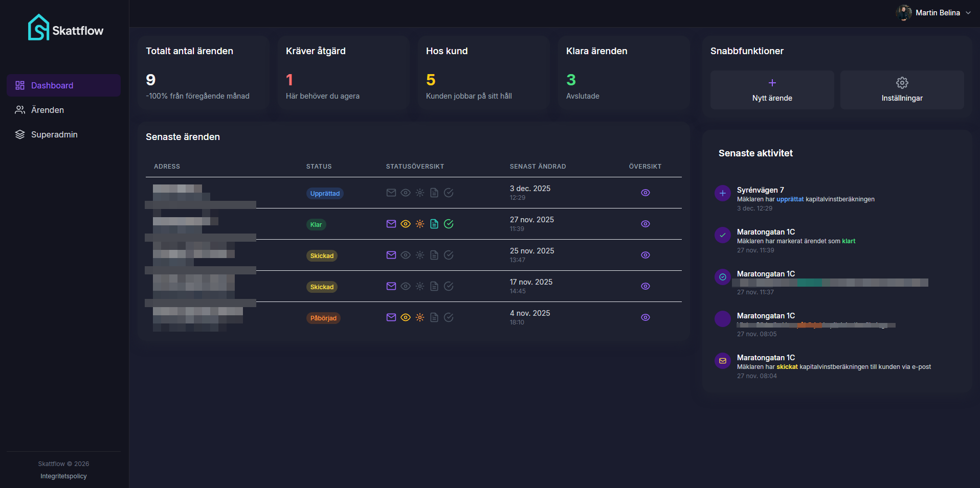Open the Integritetspolicy link
The width and height of the screenshot is (980, 488).
tap(64, 476)
